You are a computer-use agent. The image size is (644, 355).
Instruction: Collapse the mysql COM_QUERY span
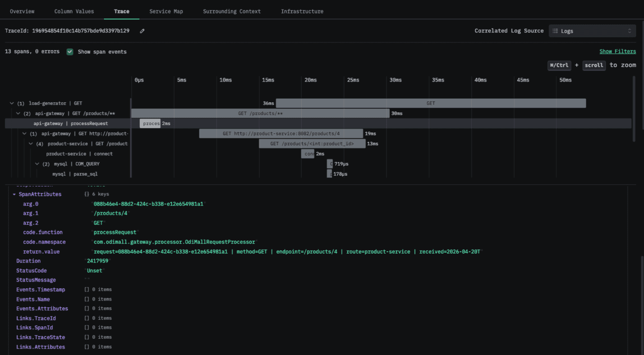(37, 164)
